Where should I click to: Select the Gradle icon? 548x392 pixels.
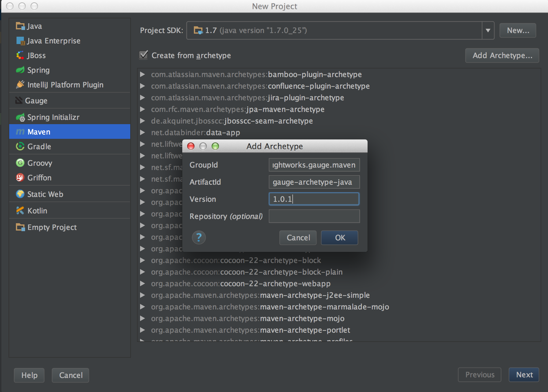[x=20, y=146]
